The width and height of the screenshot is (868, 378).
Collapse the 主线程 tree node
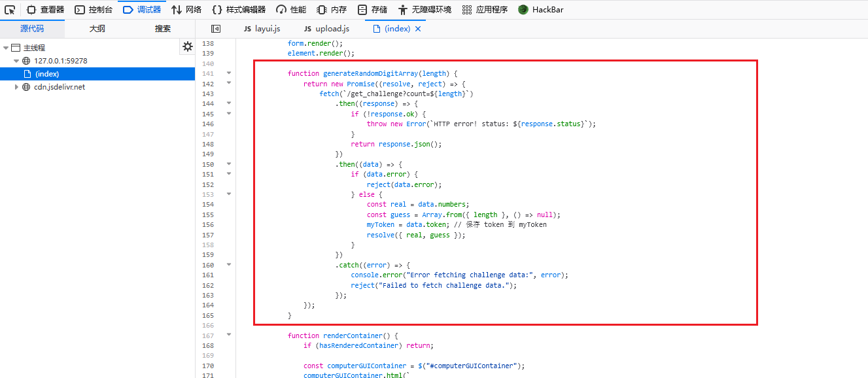pyautogui.click(x=6, y=48)
